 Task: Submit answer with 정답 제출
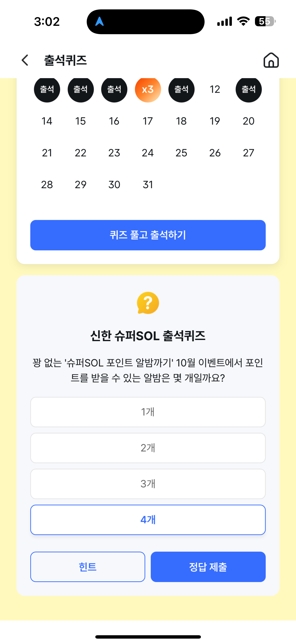[x=208, y=567]
